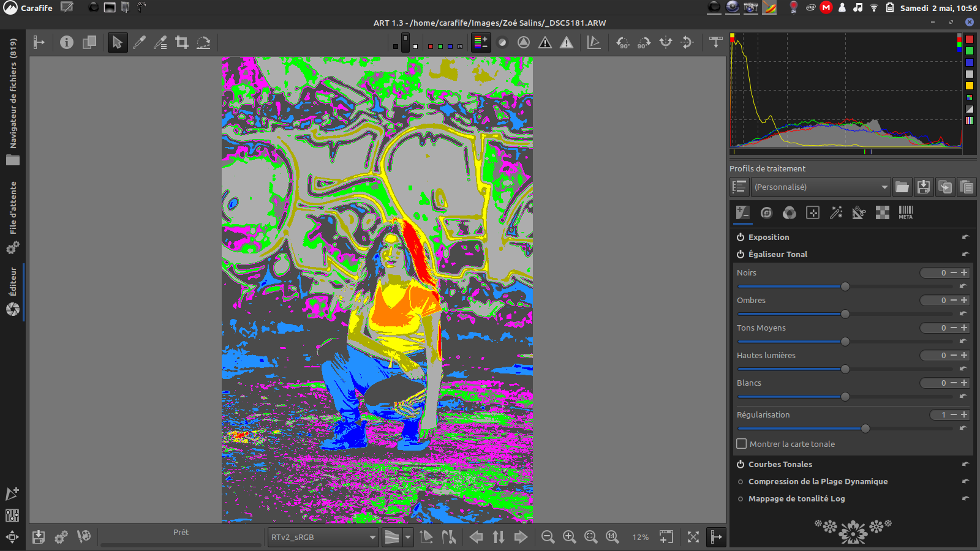Click the Tons Moyens slider handle

pos(845,342)
